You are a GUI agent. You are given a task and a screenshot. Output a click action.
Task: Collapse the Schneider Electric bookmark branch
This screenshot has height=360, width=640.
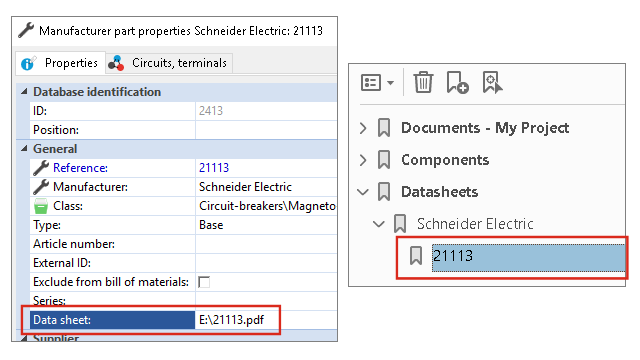click(379, 224)
